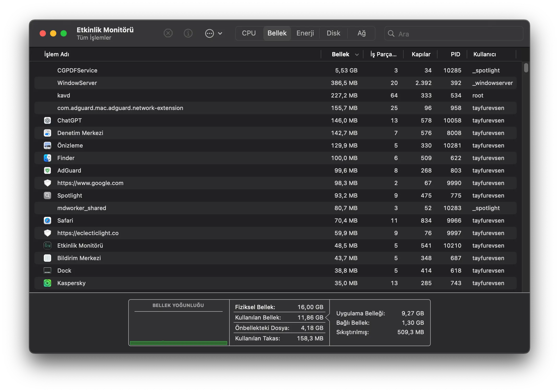This screenshot has height=392, width=559.
Task: Click the stop process (X) toolbar icon
Action: click(168, 33)
